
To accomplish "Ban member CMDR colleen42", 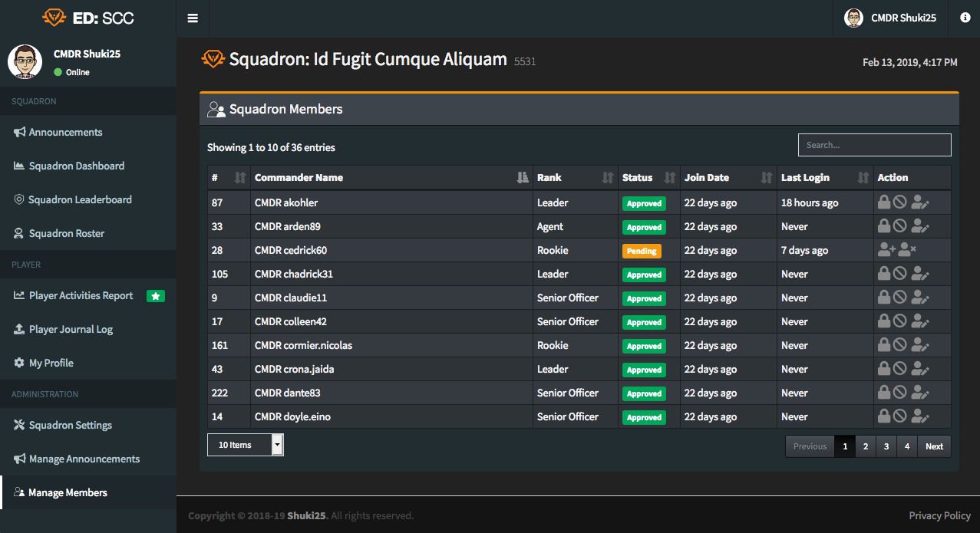I will 899,321.
